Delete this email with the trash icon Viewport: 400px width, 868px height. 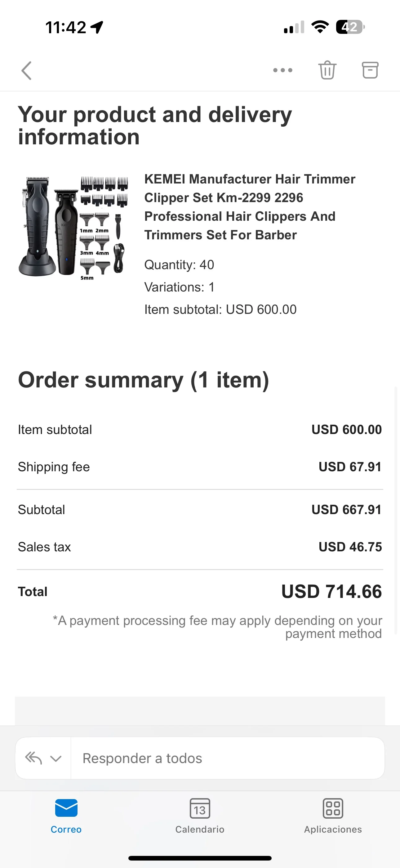327,70
